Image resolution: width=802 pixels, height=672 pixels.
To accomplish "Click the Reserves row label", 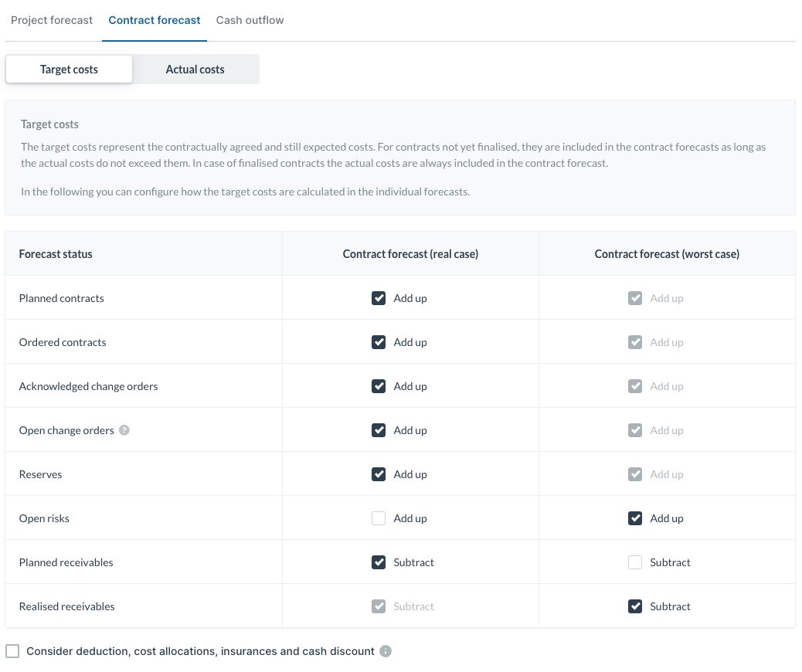I will pyautogui.click(x=40, y=474).
